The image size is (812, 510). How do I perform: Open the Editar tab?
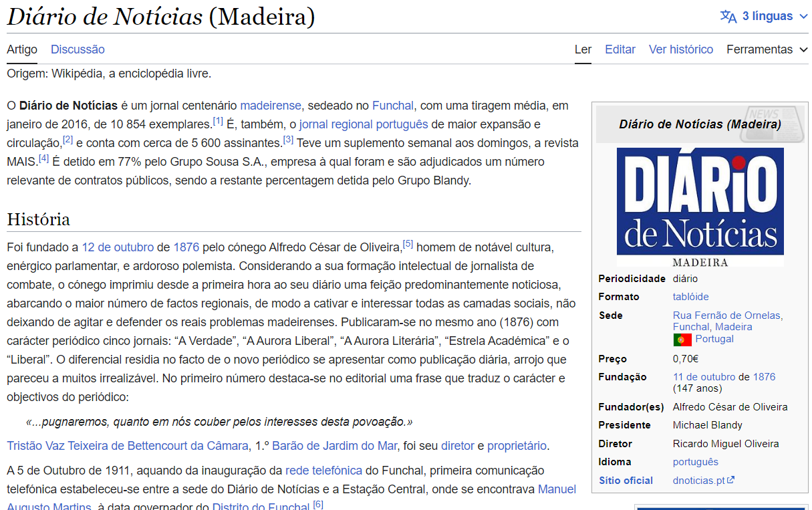pos(620,49)
